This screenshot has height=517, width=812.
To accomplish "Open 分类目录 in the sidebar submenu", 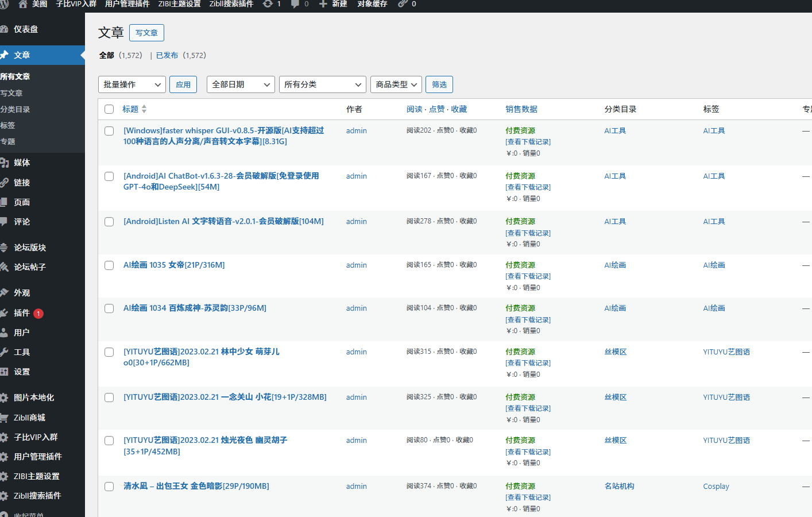I will tap(16, 109).
